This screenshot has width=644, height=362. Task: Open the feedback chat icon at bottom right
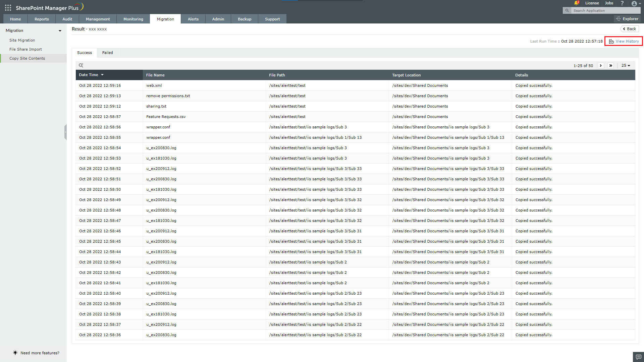tap(638, 357)
